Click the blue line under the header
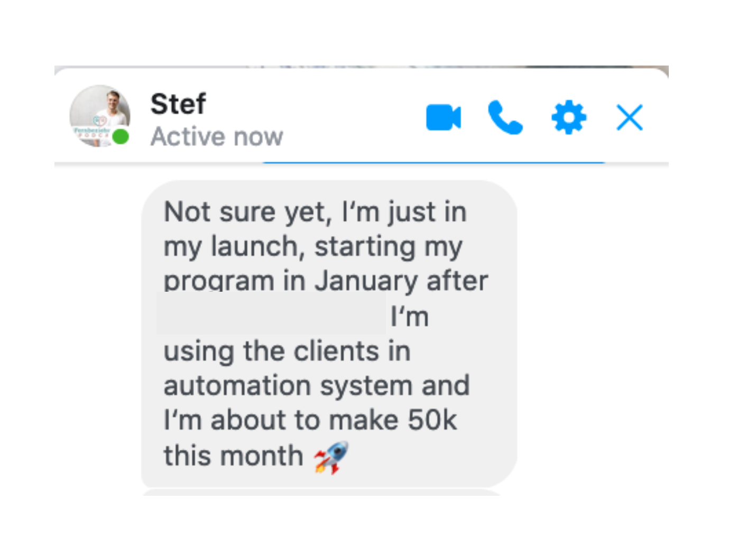The image size is (756, 556). pos(434,163)
